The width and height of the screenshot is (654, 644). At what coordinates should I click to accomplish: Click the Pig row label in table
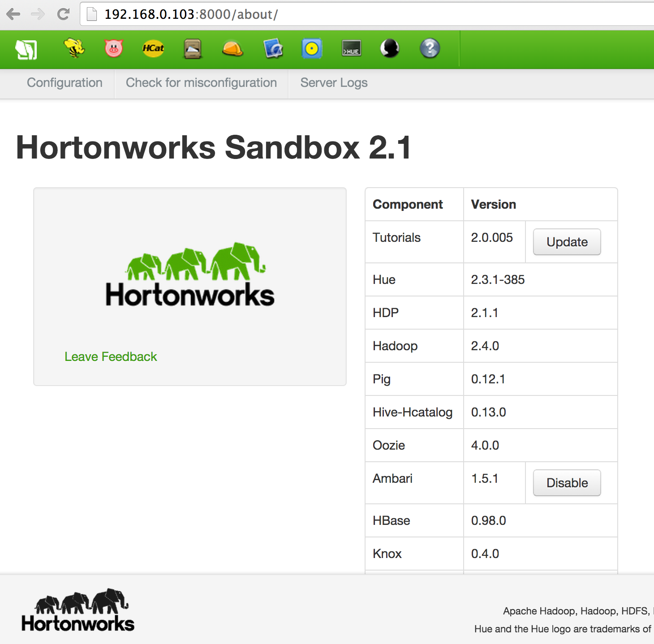[382, 379]
